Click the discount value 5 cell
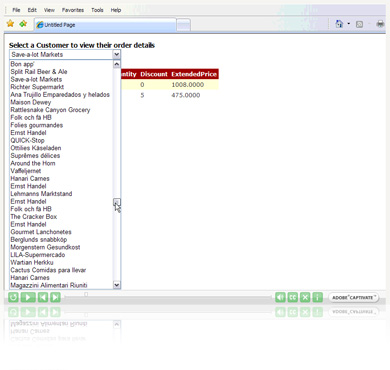390x370 pixels. 142,95
